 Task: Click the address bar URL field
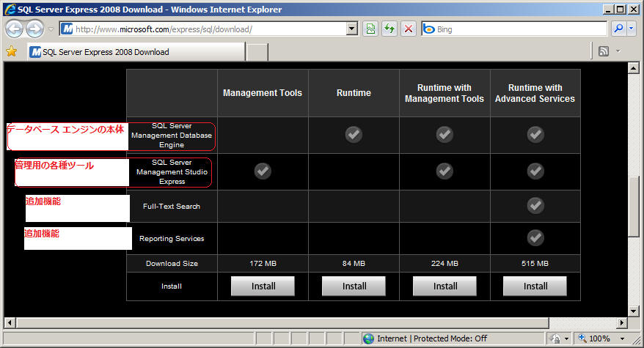203,29
